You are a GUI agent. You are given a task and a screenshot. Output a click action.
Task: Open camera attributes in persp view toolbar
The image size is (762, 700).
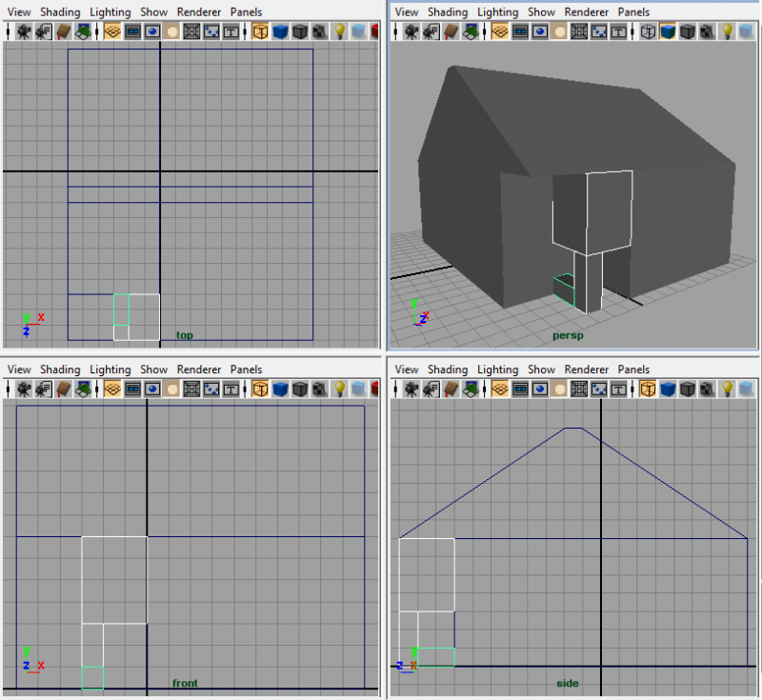(x=431, y=31)
